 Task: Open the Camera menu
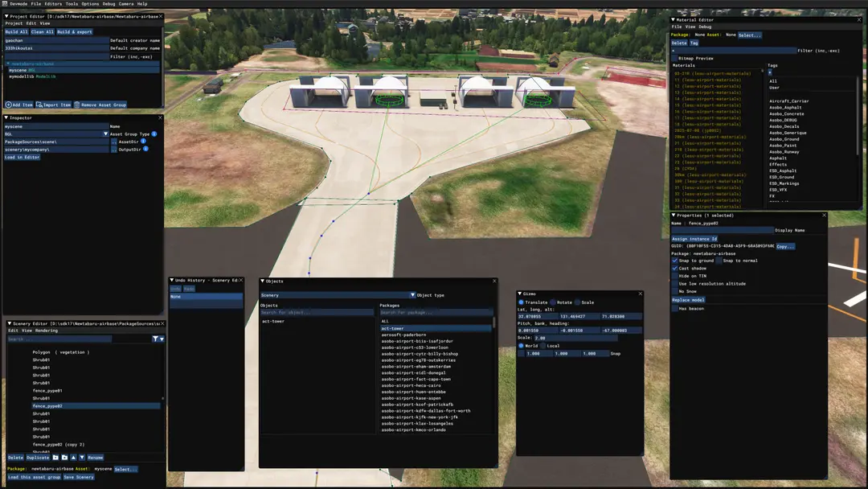pyautogui.click(x=126, y=4)
